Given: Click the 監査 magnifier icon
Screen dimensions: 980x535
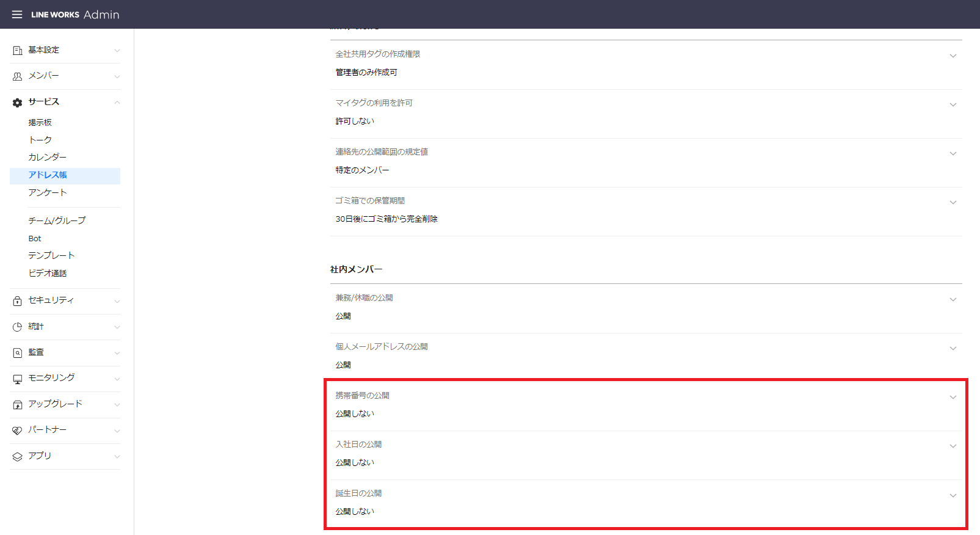Looking at the screenshot, I should click(18, 353).
